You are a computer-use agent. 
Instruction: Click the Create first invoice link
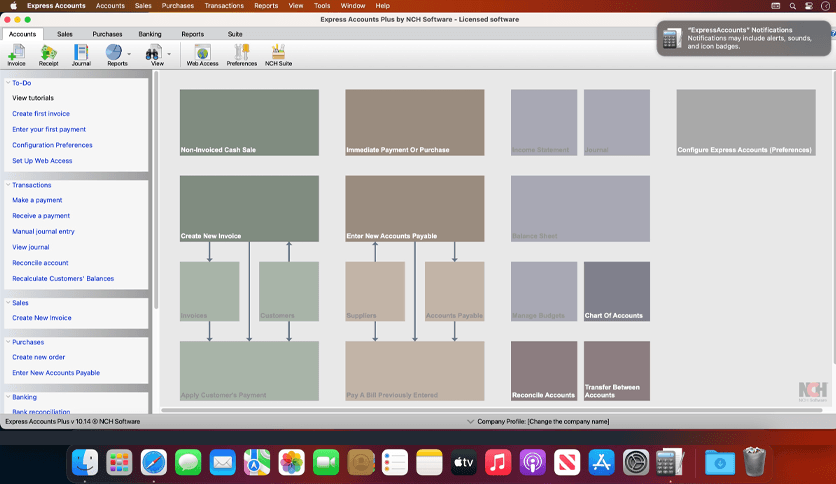(x=41, y=114)
